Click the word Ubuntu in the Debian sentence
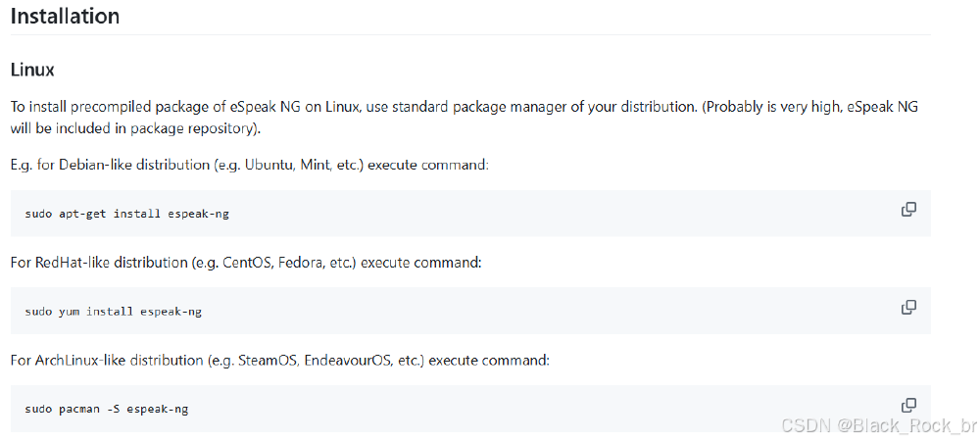 269,165
